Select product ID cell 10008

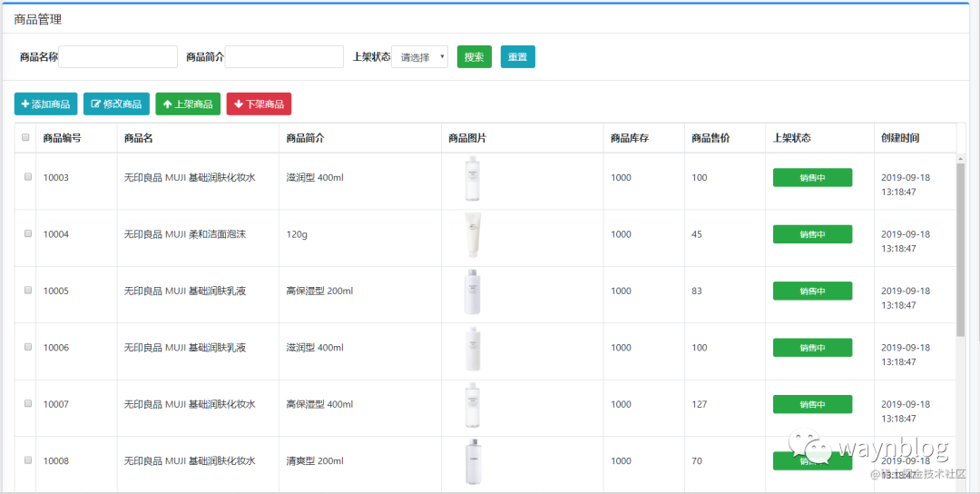55,461
